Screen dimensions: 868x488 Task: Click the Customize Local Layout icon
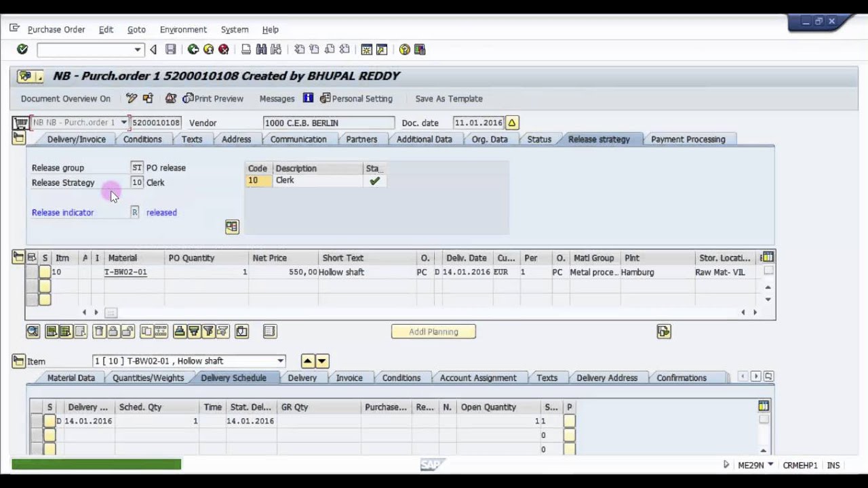click(420, 49)
